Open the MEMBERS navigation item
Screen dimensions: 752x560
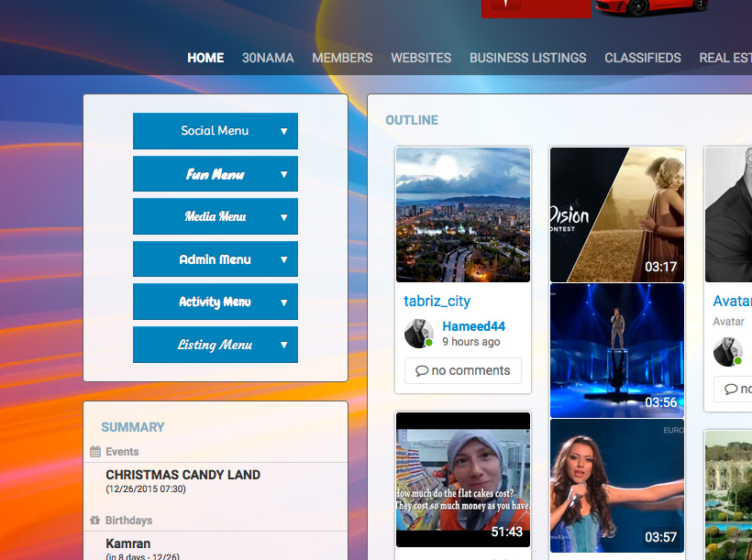[x=342, y=58]
